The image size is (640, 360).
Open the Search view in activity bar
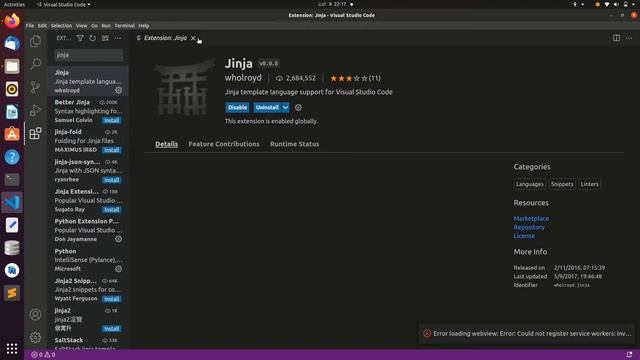click(x=36, y=64)
